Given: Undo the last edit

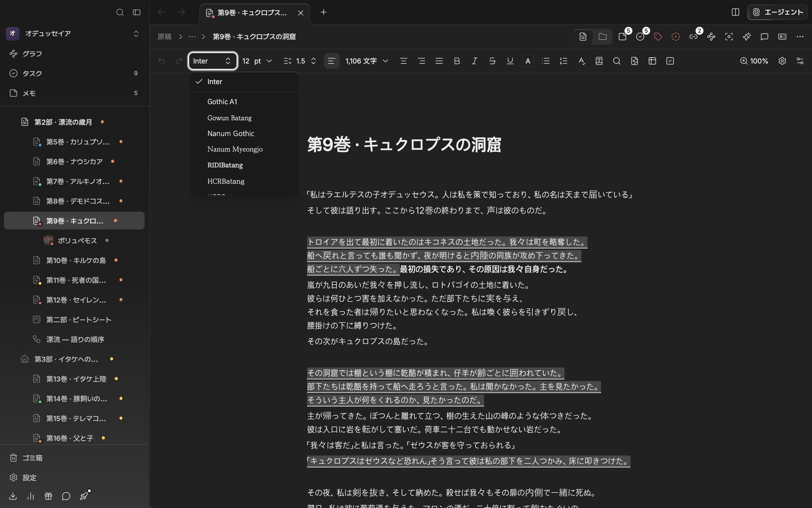Looking at the screenshot, I should [161, 61].
